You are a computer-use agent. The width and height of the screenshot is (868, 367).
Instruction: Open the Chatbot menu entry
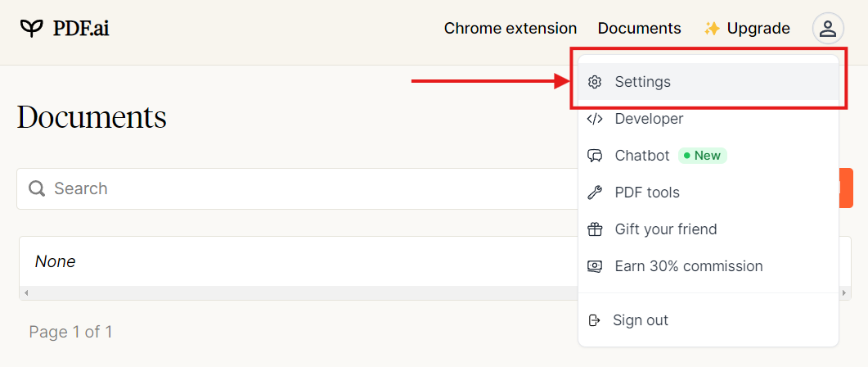642,156
